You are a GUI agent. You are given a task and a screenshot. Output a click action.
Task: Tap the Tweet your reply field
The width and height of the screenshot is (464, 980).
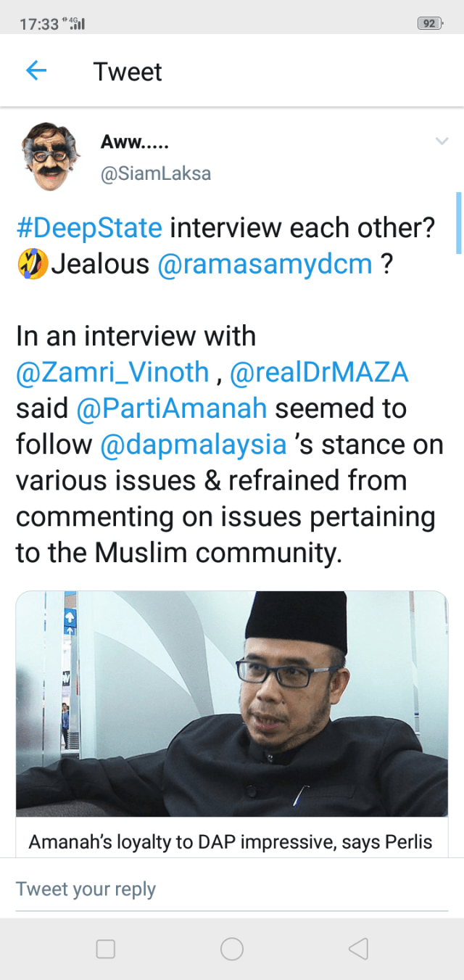point(232,889)
